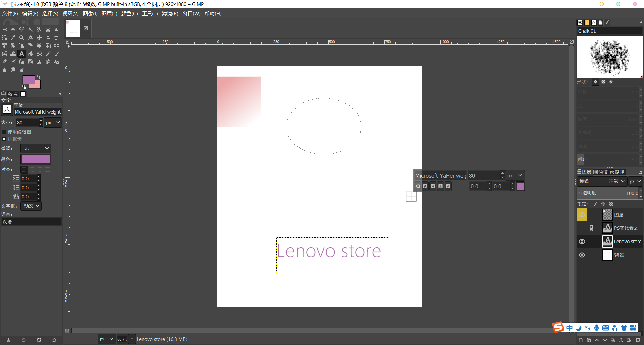Apply bold in on-canvas text toolbar
Image resolution: width=644 pixels, height=345 pixels.
click(425, 186)
